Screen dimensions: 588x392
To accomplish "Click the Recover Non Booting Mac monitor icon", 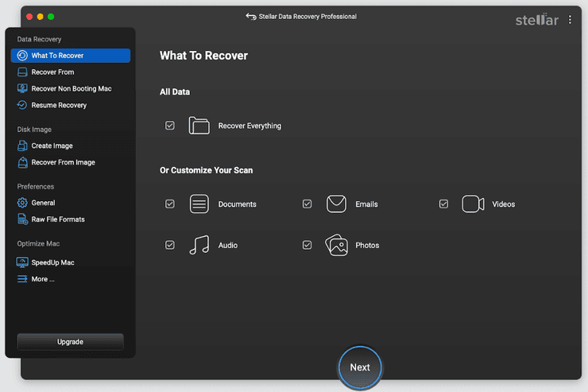I will 22,88.
